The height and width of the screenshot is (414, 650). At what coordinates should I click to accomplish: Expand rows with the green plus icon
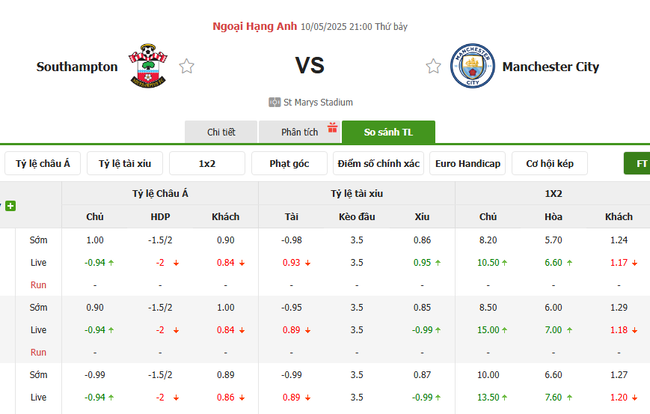[10, 206]
